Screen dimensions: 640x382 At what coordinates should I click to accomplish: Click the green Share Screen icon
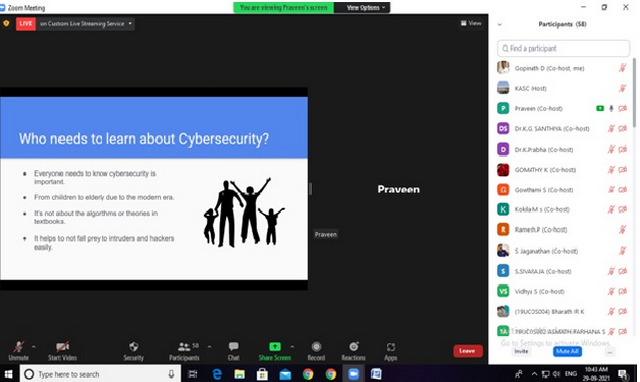click(x=275, y=347)
